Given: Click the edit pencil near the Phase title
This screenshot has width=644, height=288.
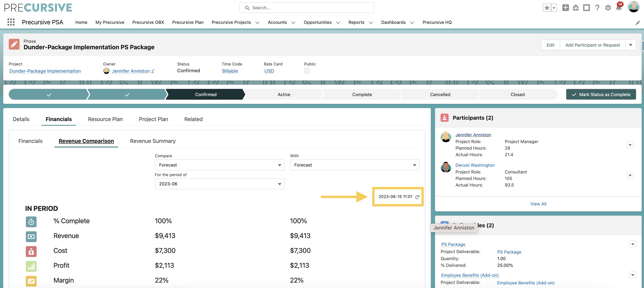Looking at the screenshot, I should click(14, 44).
